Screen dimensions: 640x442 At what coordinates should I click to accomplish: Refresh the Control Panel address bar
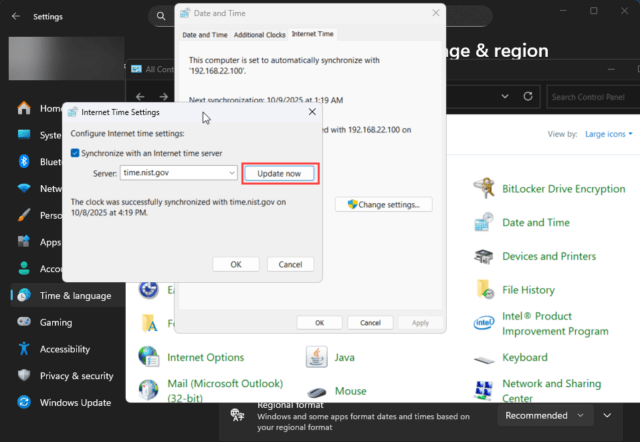(x=528, y=96)
